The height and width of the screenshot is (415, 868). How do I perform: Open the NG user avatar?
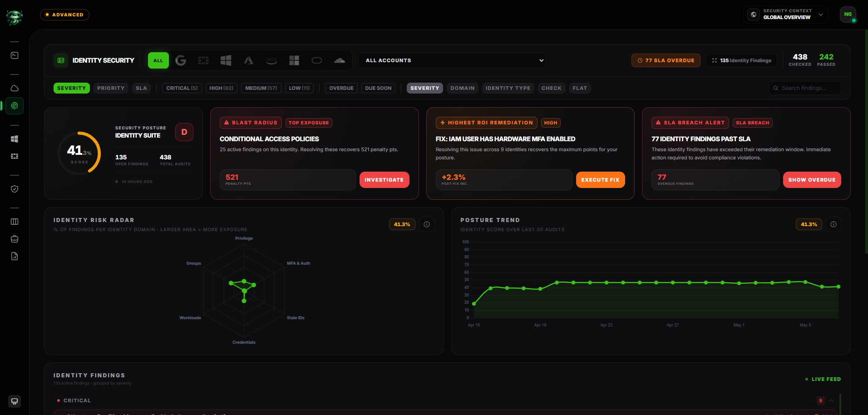(848, 15)
